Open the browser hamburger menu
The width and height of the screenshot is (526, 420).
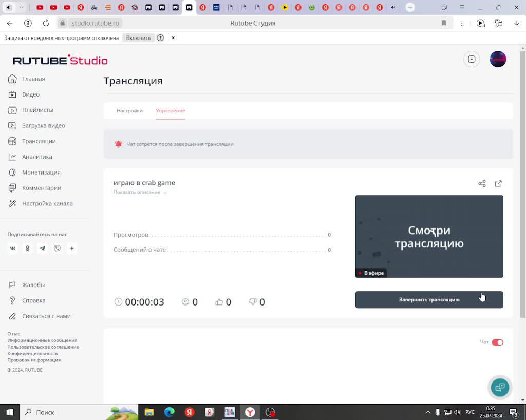(462, 7)
